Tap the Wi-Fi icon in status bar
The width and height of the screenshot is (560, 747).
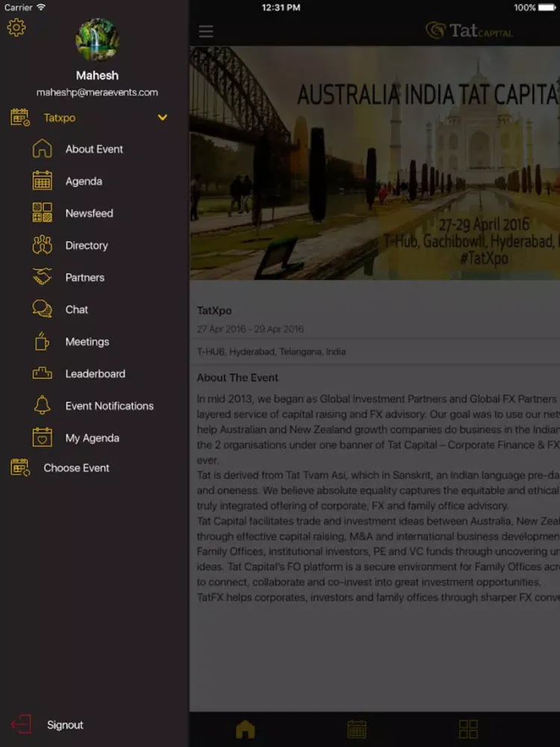(x=41, y=7)
